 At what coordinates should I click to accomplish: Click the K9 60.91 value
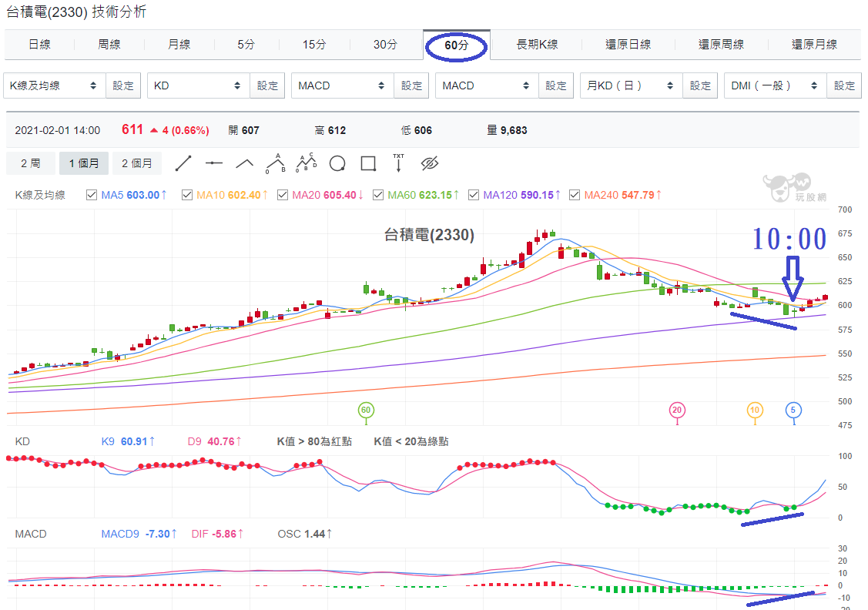tap(128, 441)
